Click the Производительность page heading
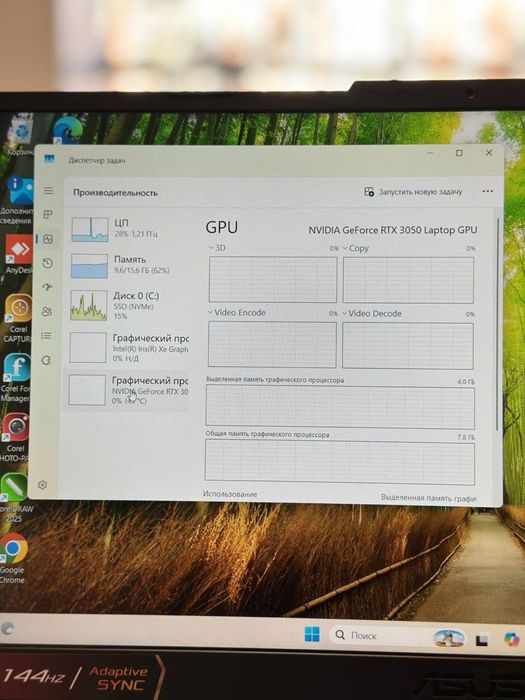The image size is (525, 700). coord(115,192)
